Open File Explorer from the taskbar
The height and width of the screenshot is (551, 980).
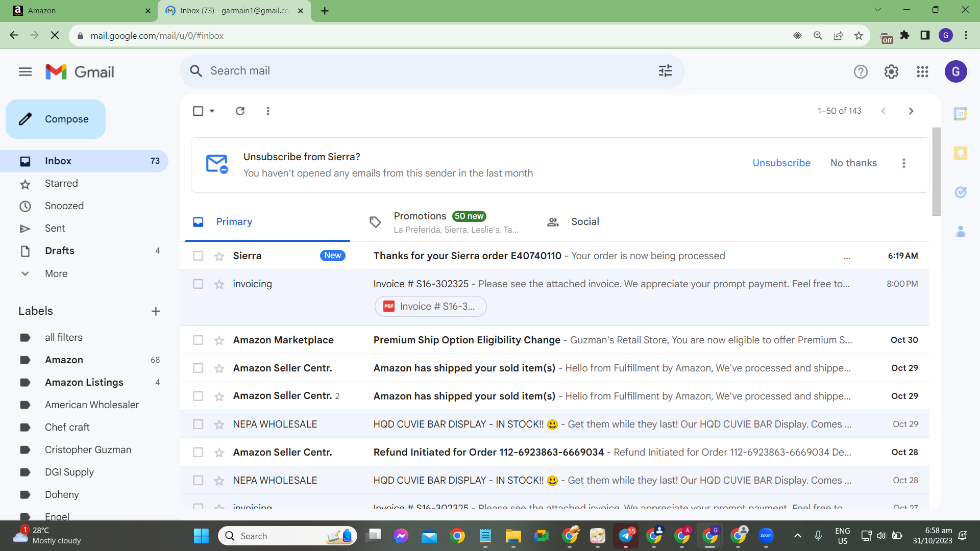(513, 536)
